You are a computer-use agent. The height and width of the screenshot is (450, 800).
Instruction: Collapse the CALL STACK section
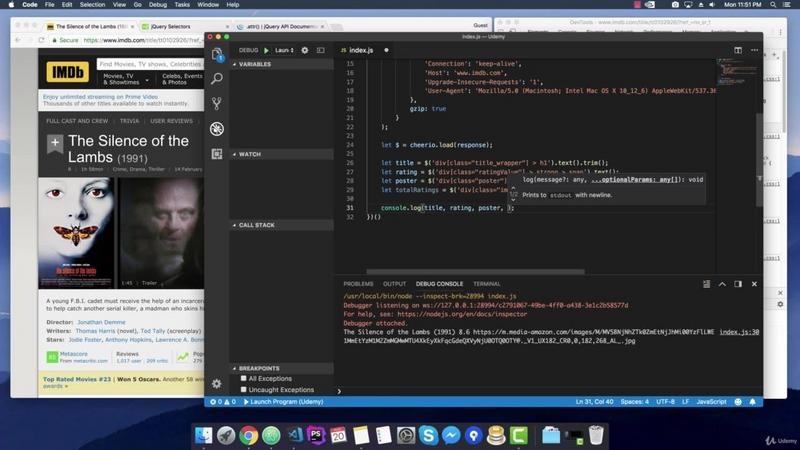coord(282,225)
